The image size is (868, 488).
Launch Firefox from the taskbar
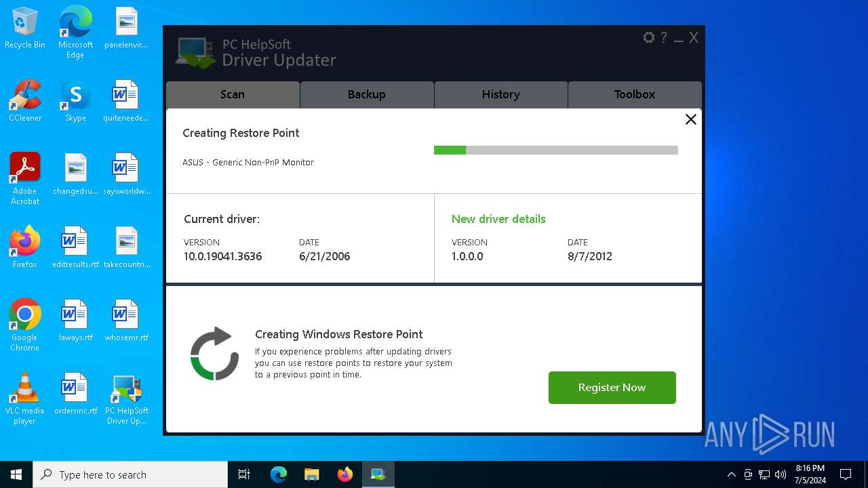pos(345,474)
